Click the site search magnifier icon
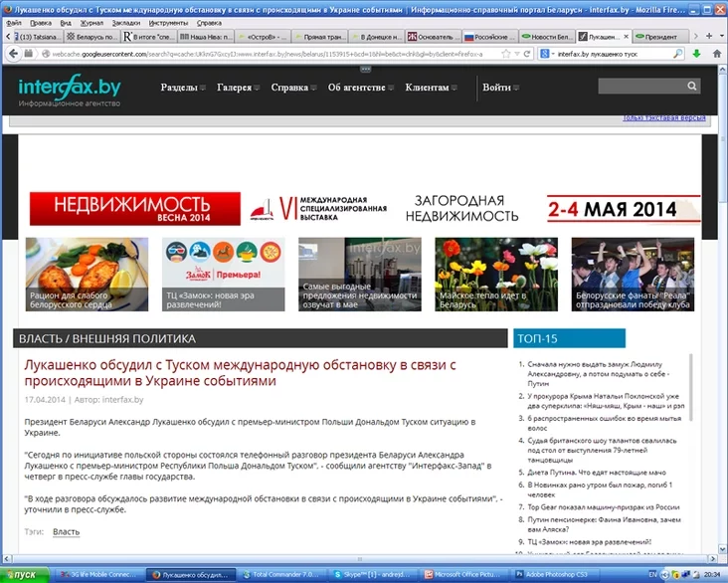Image resolution: width=728 pixels, height=583 pixels. pos(693,88)
